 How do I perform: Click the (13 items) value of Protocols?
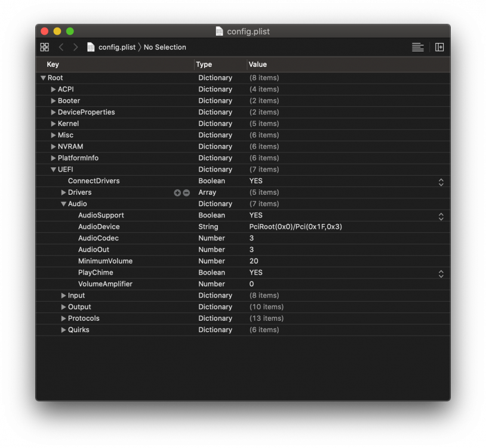266,318
